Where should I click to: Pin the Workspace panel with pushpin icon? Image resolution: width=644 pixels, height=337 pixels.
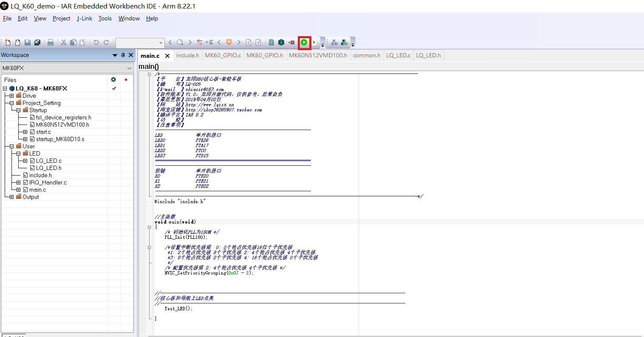click(x=123, y=55)
